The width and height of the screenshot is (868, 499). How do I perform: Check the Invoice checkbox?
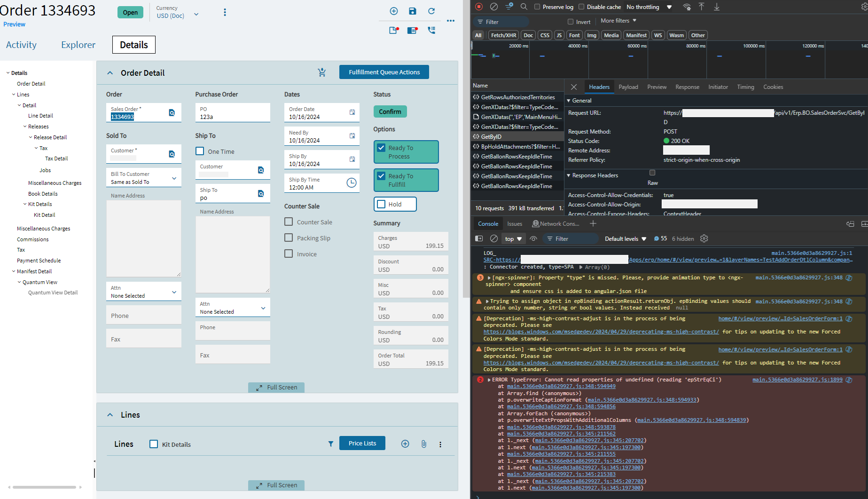tap(289, 253)
